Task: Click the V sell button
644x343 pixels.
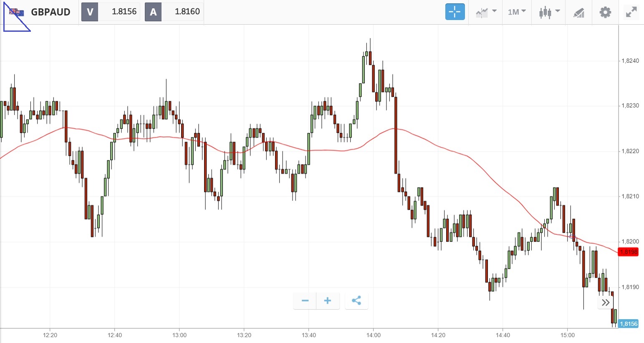Action: pyautogui.click(x=90, y=12)
